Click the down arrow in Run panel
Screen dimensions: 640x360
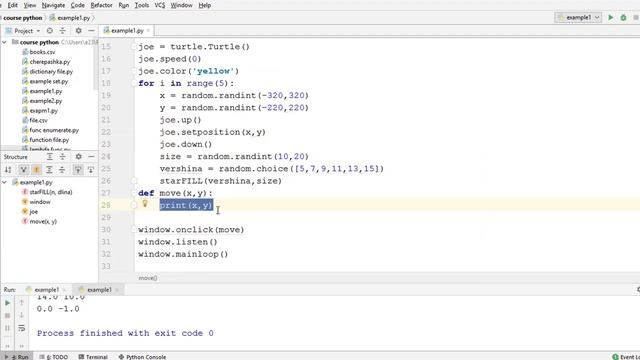coord(22,316)
